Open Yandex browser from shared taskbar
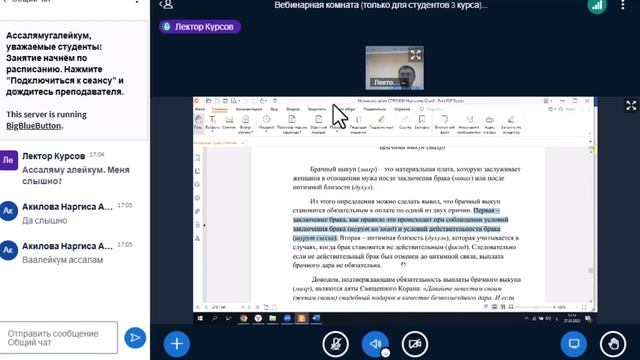640x360 pixels. pyautogui.click(x=258, y=318)
